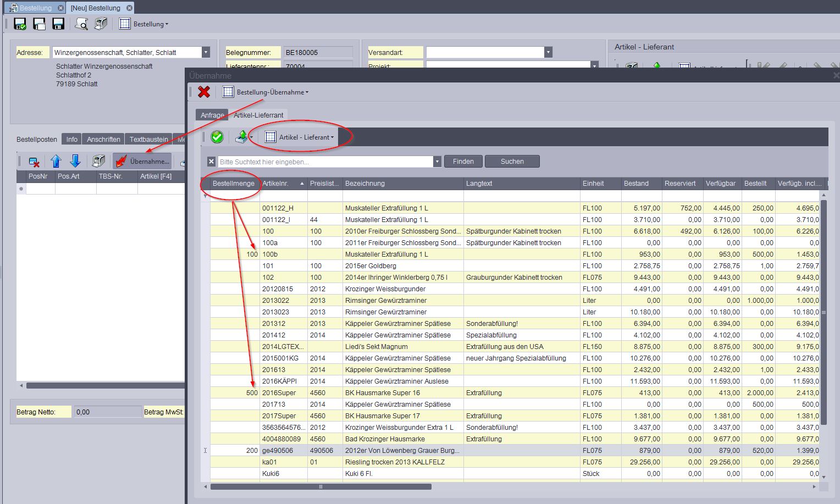The width and height of the screenshot is (840, 504).
Task: Click the PosNr column header in Bestellposten
Action: tap(41, 176)
